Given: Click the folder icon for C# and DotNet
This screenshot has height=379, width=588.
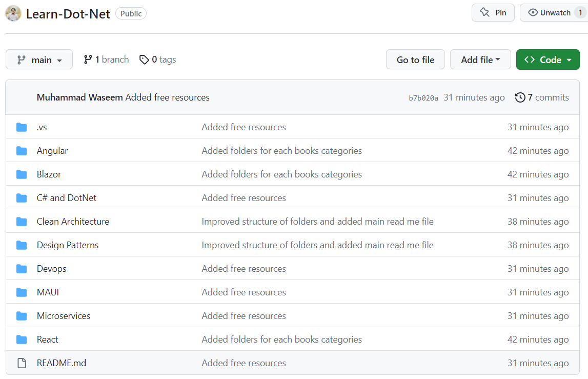Looking at the screenshot, I should (x=22, y=198).
